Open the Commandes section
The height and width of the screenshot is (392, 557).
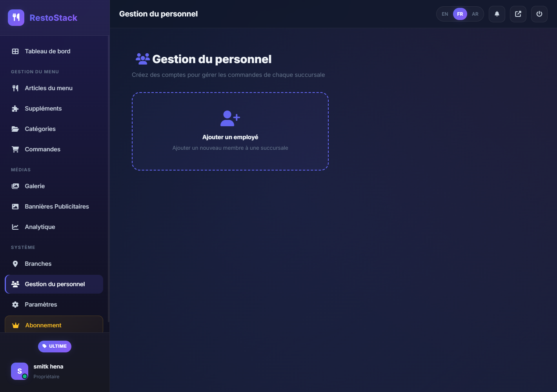(x=42, y=149)
